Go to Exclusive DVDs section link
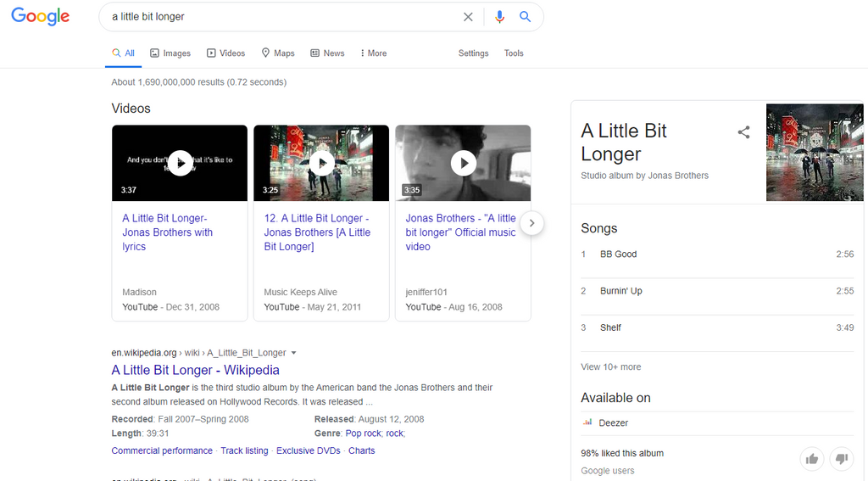 tap(309, 450)
